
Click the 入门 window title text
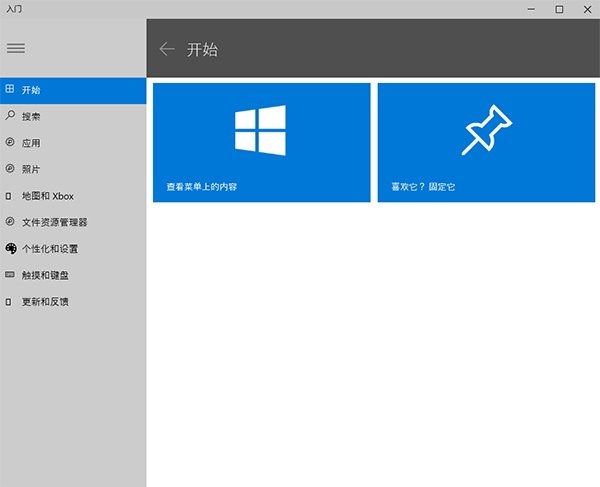click(x=15, y=8)
